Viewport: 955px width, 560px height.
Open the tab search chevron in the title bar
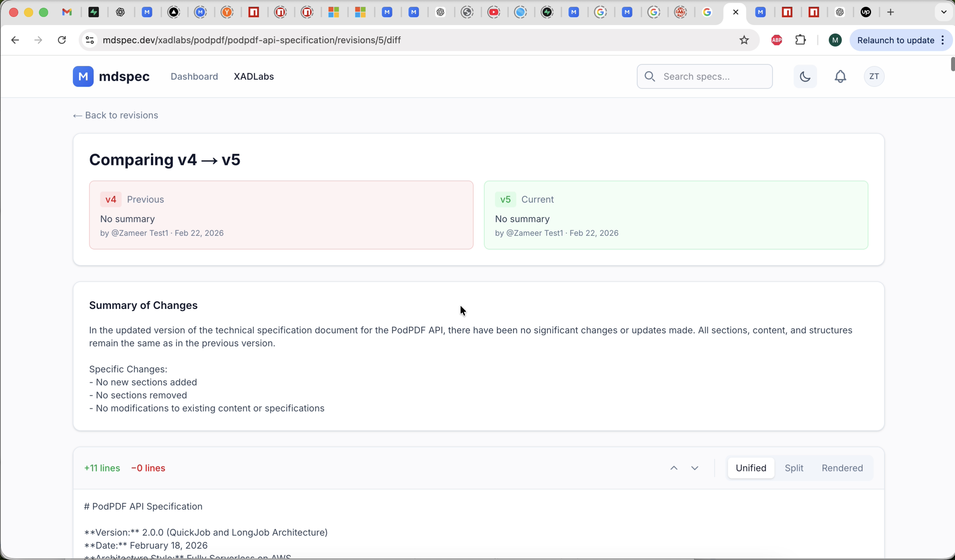point(943,12)
